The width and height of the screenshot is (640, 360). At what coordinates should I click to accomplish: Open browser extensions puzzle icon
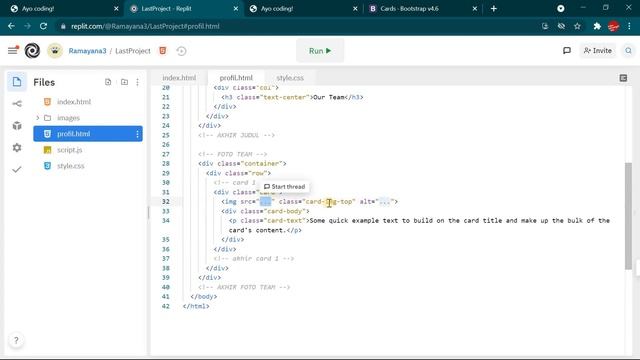click(597, 26)
